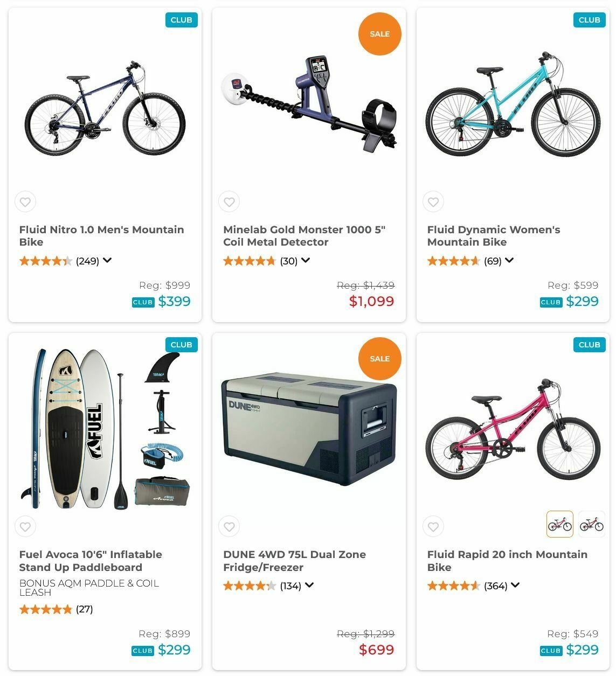Heart the Fluid Dynamic Women's Mountain Bike
Viewport: 616px width, 676px height.
(x=433, y=202)
